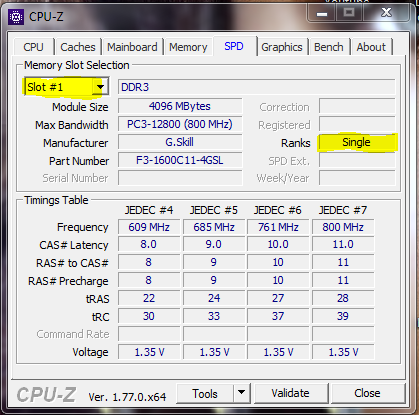Open the About tab
419x415 pixels.
pyautogui.click(x=371, y=47)
